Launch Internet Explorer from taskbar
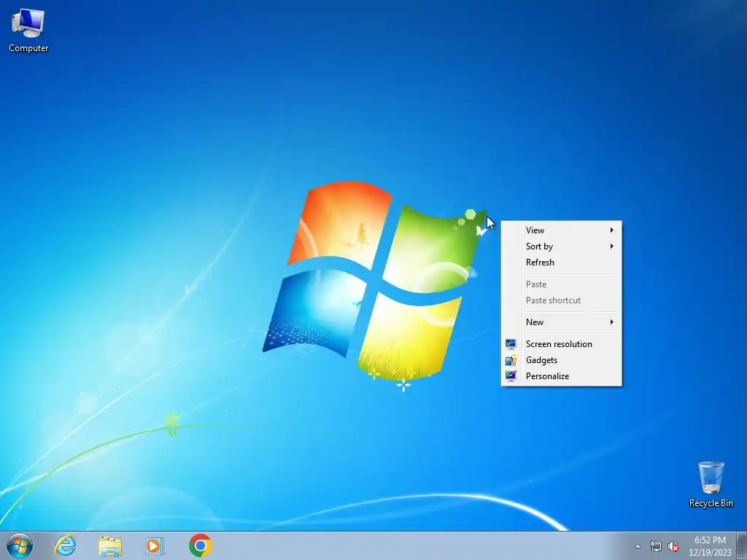 65,545
